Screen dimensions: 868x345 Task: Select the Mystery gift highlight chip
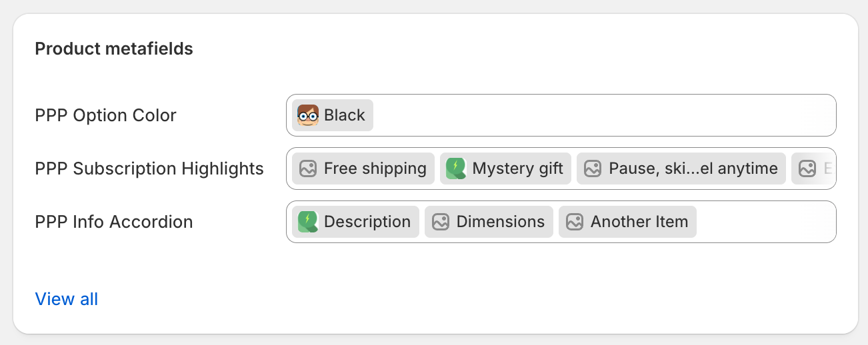517,169
